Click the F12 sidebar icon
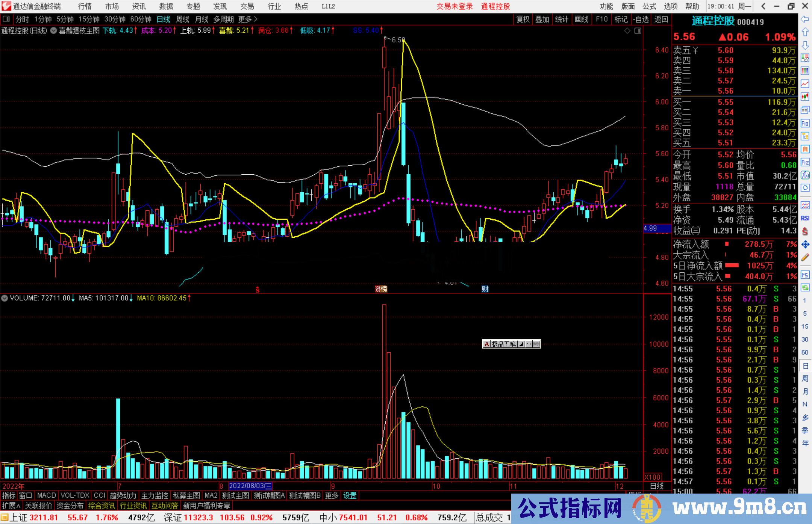This screenshot has height=524, width=812. click(x=805, y=162)
